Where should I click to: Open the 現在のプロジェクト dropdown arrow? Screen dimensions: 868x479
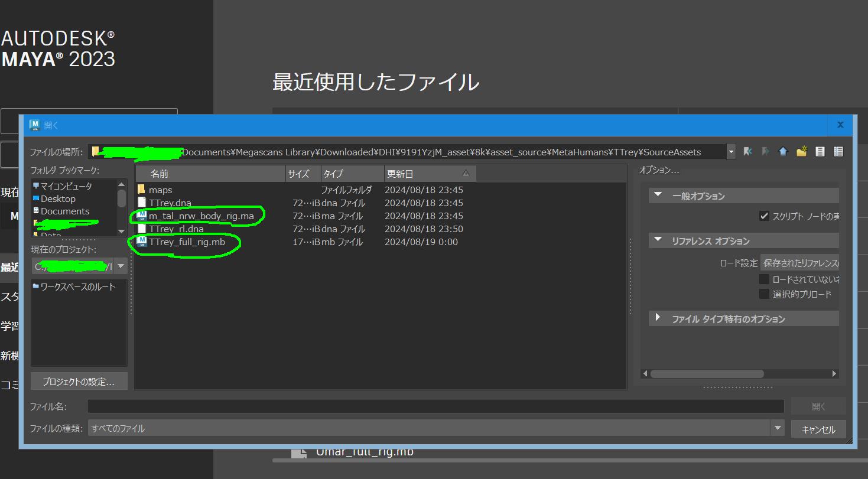pyautogui.click(x=121, y=266)
